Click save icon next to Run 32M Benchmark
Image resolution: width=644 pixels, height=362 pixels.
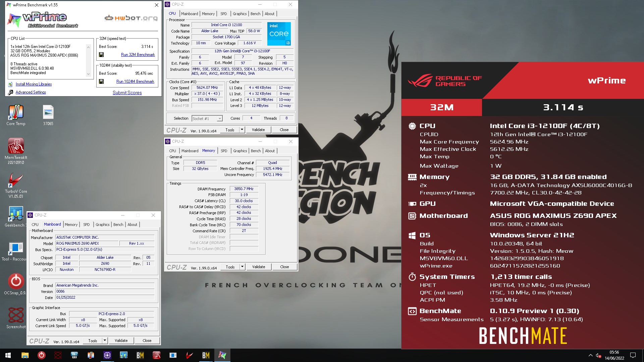click(101, 55)
